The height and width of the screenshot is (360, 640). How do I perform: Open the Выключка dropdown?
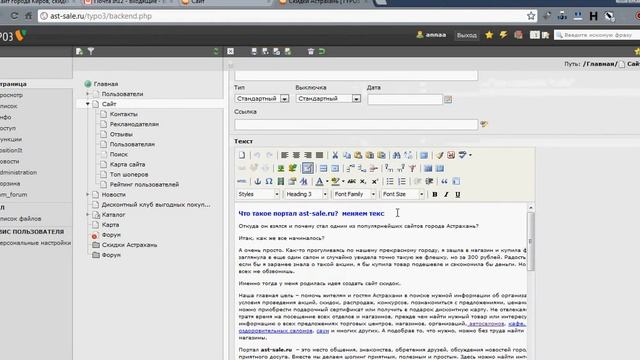click(x=328, y=99)
